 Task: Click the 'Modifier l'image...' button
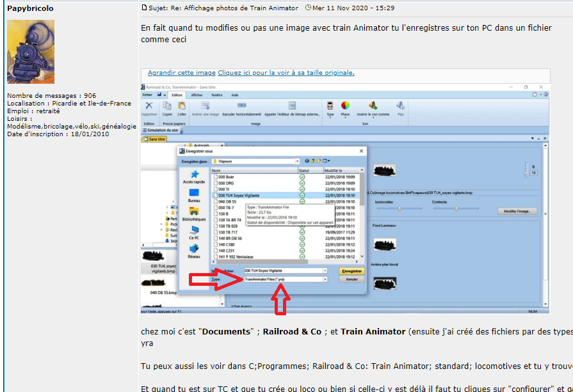pos(517,211)
